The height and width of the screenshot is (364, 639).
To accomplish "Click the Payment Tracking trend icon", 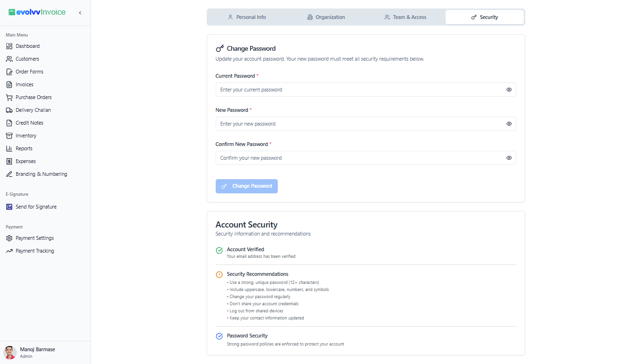I will point(9,251).
